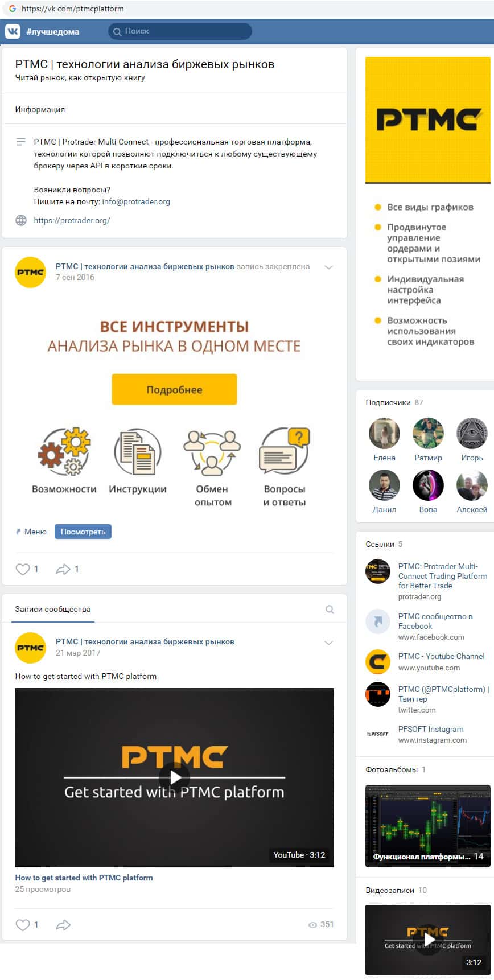
Task: Like the pinned post with heart icon
Action: coord(23,569)
